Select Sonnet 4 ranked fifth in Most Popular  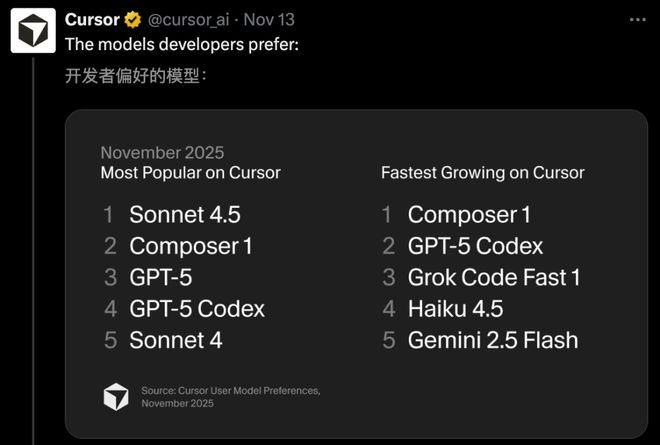(176, 340)
